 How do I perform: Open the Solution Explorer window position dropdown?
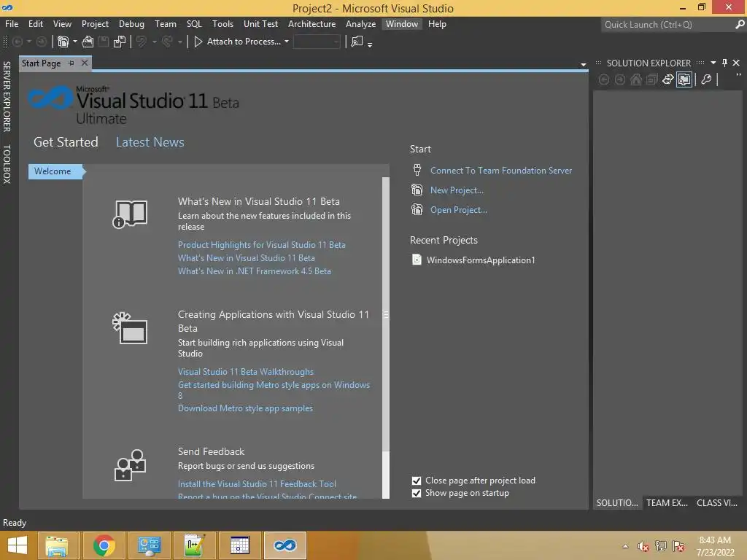pos(713,63)
